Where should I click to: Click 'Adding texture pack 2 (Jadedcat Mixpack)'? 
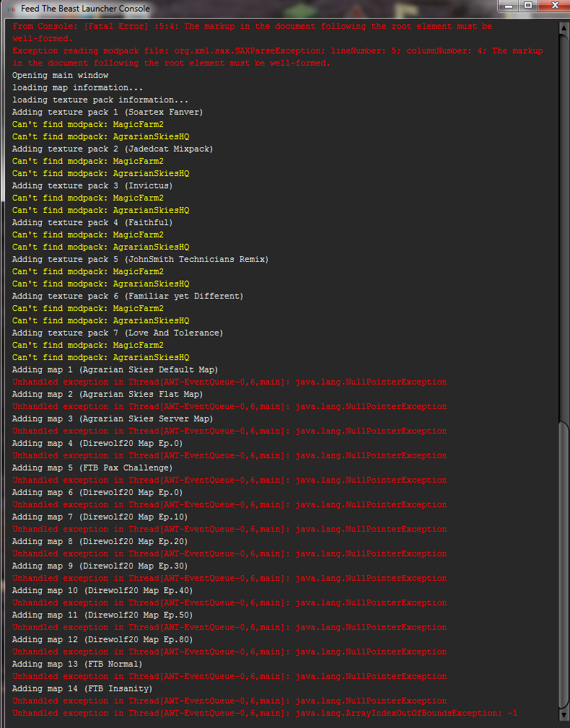click(113, 149)
